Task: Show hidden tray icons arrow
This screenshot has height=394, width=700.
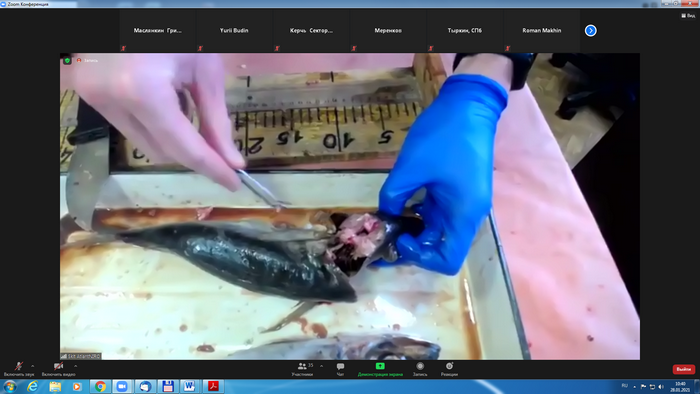Action: (634, 387)
